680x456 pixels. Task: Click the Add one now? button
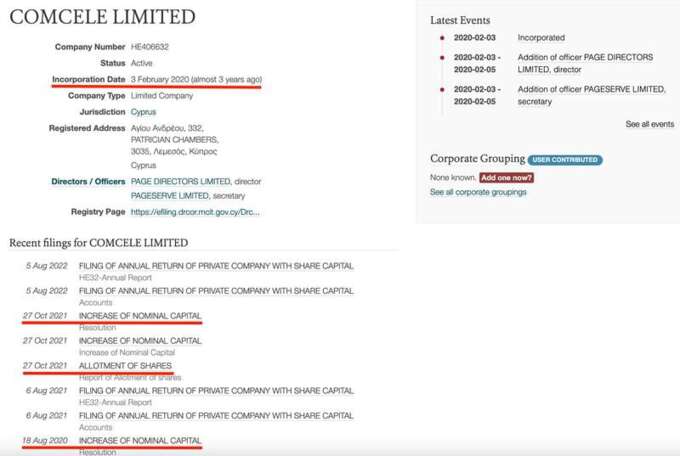tap(506, 177)
